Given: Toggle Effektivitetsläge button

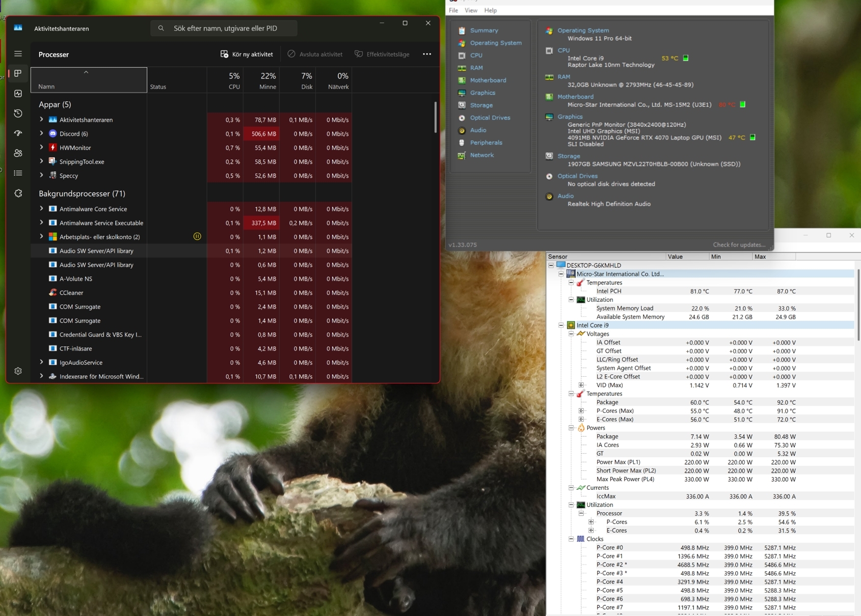Looking at the screenshot, I should coord(382,54).
